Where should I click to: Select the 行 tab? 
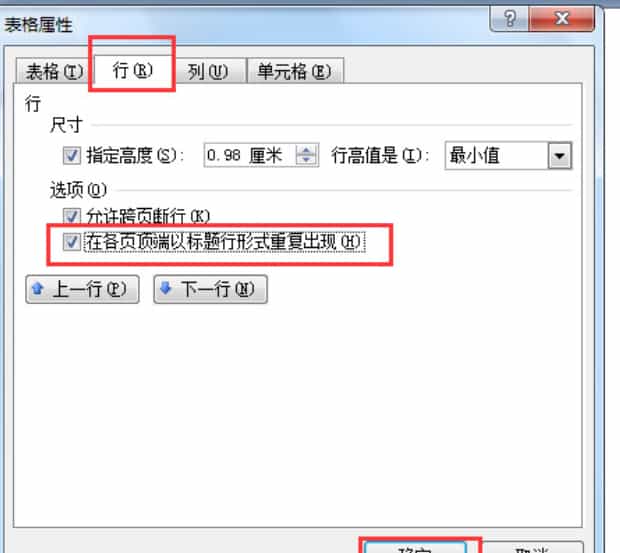(x=132, y=70)
